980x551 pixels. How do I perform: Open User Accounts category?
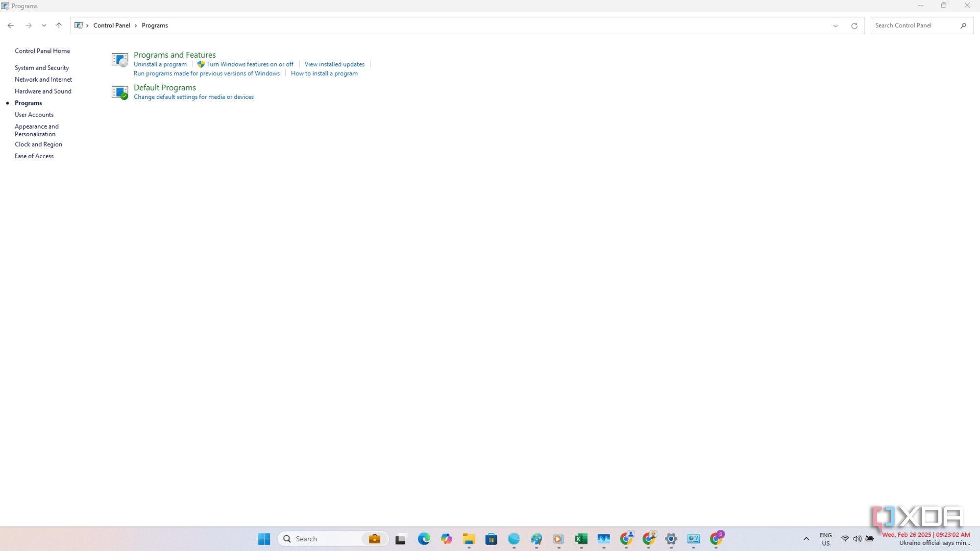click(34, 115)
